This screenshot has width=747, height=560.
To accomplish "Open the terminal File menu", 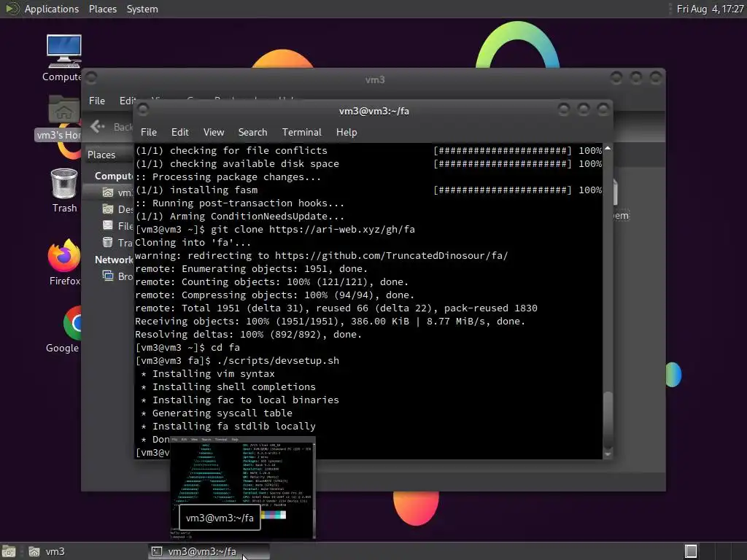I will [x=149, y=132].
